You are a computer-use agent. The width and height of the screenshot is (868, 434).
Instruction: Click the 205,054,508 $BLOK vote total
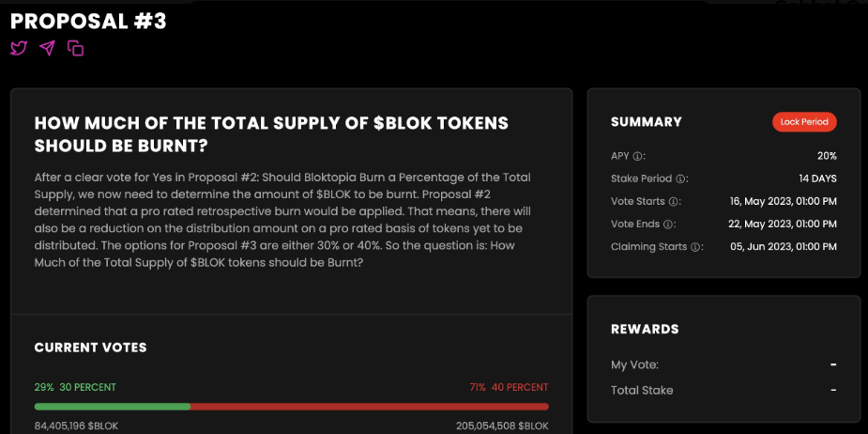502,426
